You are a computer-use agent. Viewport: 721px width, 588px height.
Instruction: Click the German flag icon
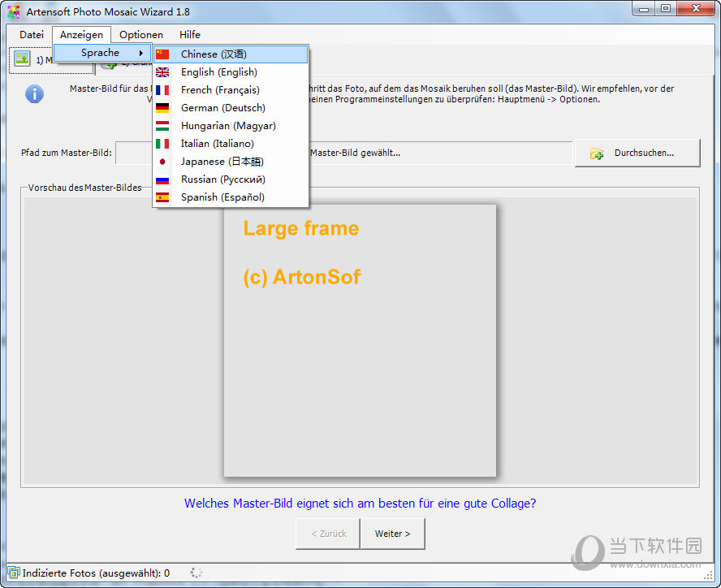click(162, 108)
